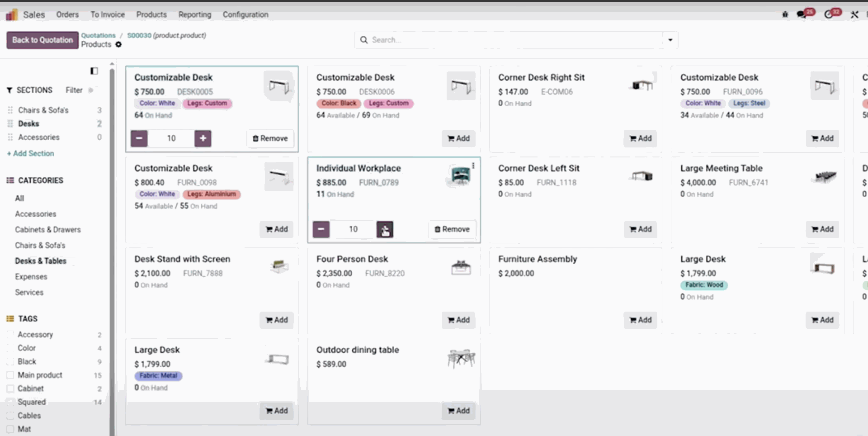
Task: Click the bug report icon in the top bar
Action: point(785,14)
